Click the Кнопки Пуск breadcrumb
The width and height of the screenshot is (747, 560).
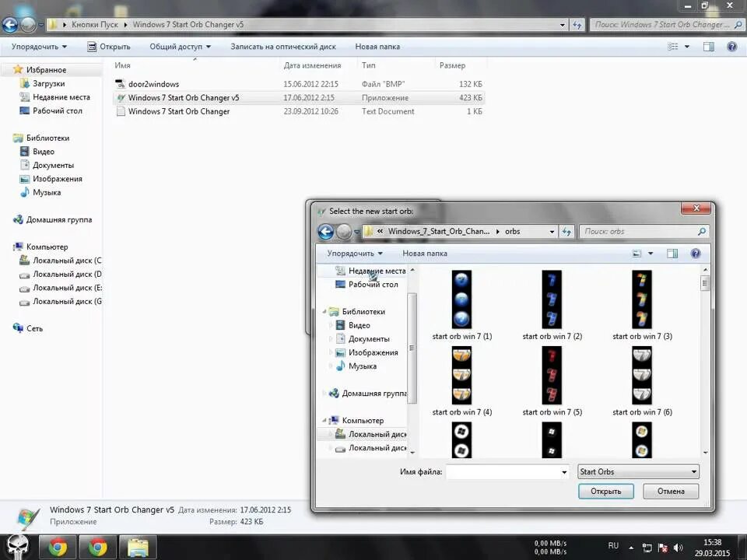pos(95,24)
